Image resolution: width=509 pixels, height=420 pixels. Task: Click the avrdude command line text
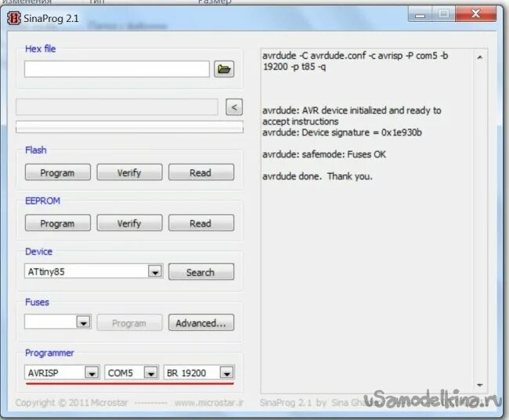(x=356, y=61)
